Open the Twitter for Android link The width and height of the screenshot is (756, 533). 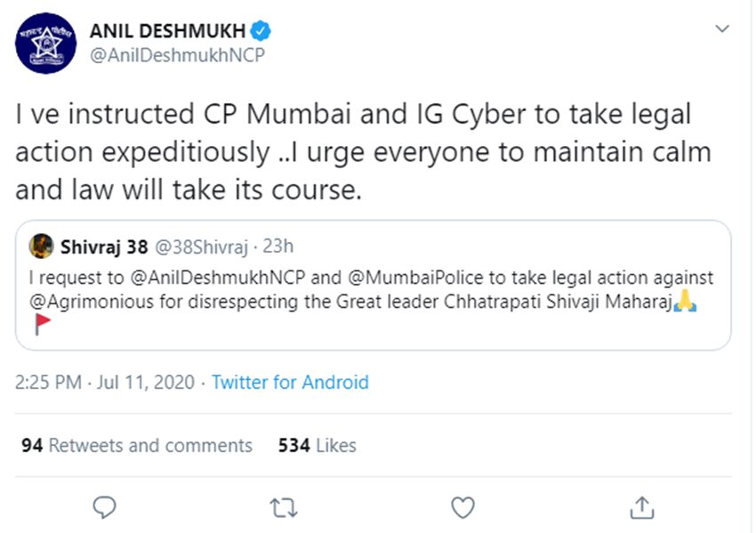pos(290,383)
